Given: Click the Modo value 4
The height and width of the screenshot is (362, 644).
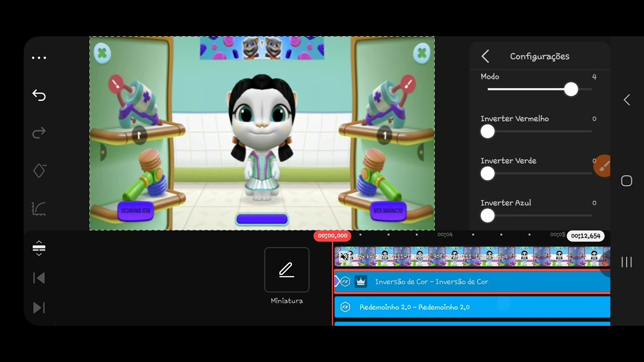Looking at the screenshot, I should pos(594,77).
